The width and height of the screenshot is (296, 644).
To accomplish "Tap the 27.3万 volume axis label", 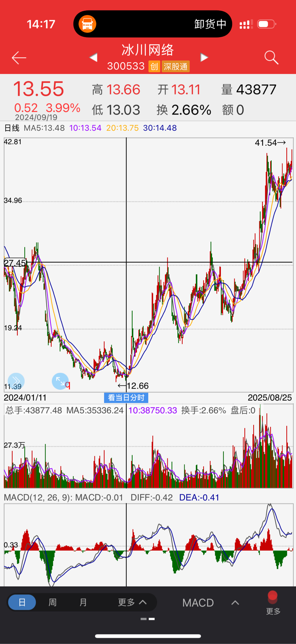I will pyautogui.click(x=14, y=445).
